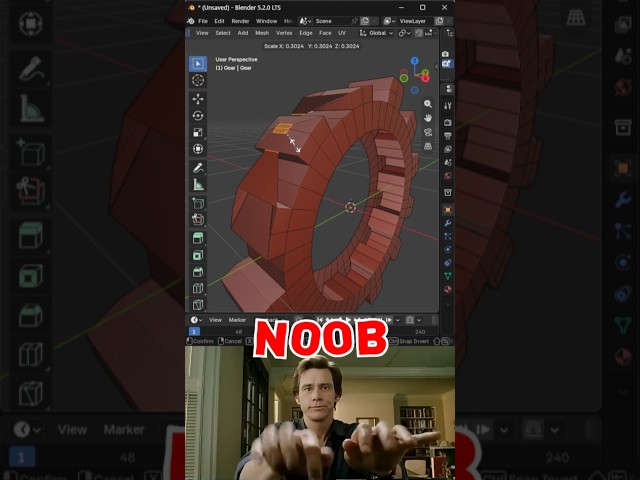Open the Mesh menu
The image size is (640, 480).
tap(262, 33)
